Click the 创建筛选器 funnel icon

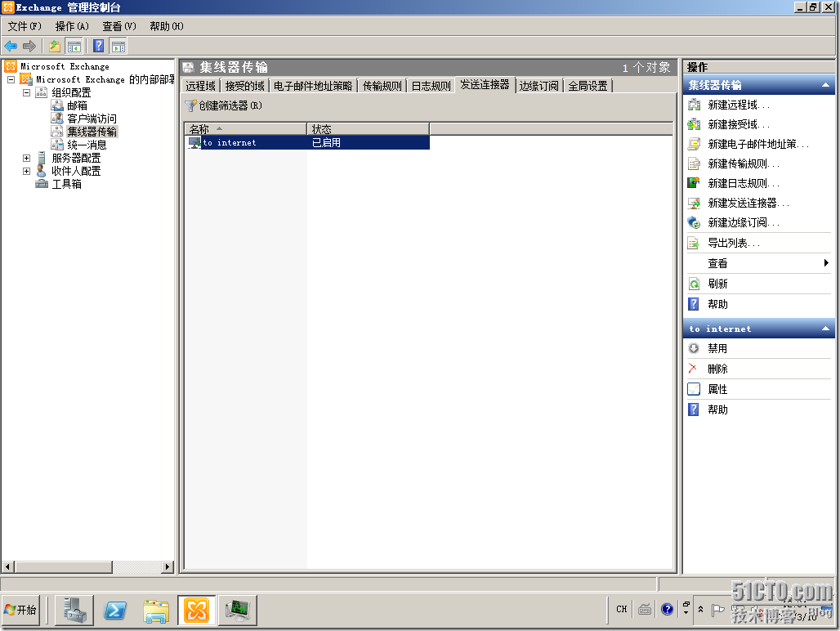[193, 107]
